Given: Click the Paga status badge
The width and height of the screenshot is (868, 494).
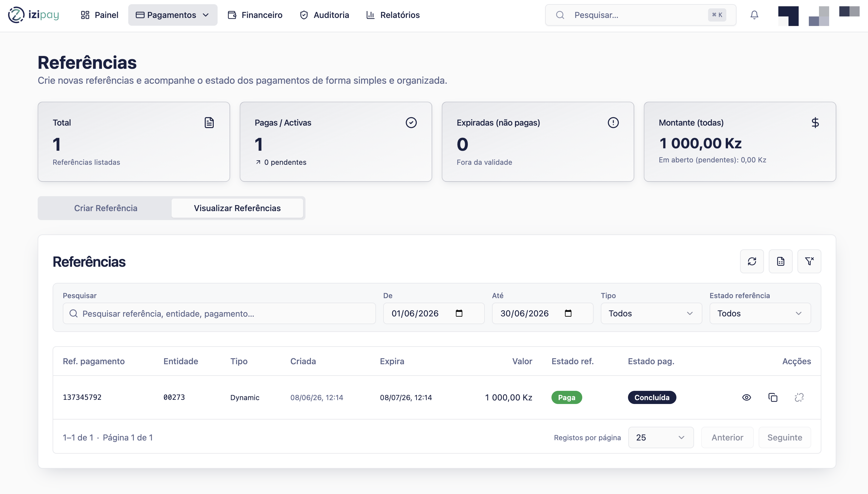Looking at the screenshot, I should click(567, 397).
